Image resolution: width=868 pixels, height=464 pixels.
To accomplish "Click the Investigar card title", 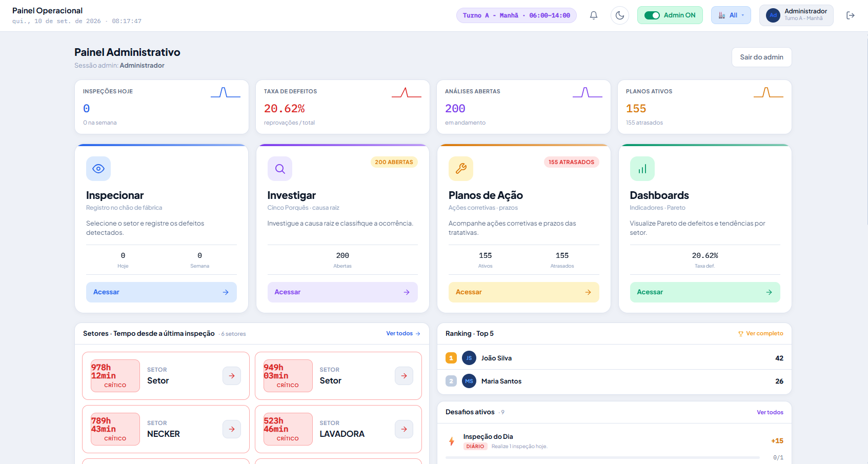I will coord(292,195).
